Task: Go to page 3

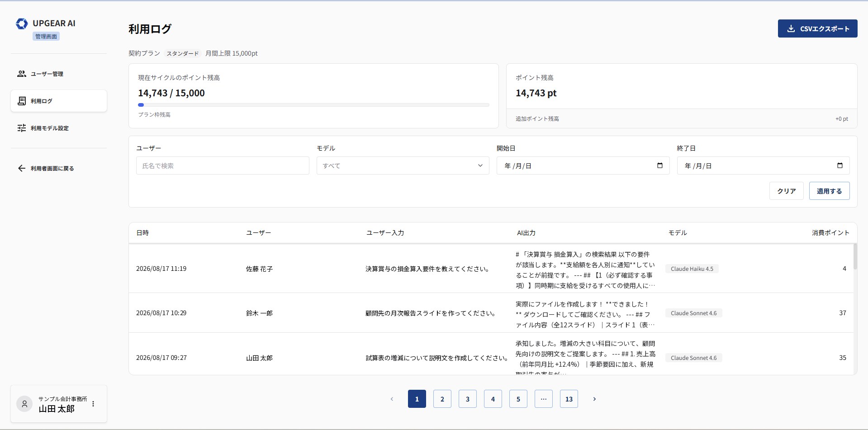Action: tap(468, 399)
